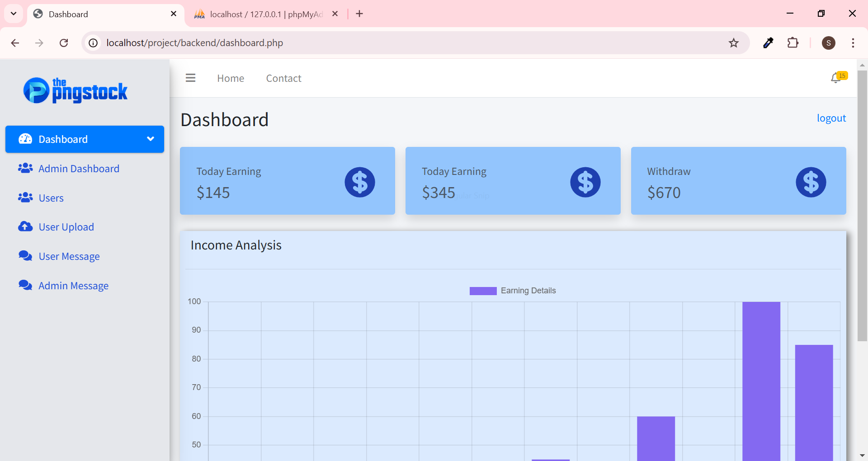This screenshot has height=461, width=868.
Task: Click the Admin Message chat icon
Action: (x=25, y=285)
